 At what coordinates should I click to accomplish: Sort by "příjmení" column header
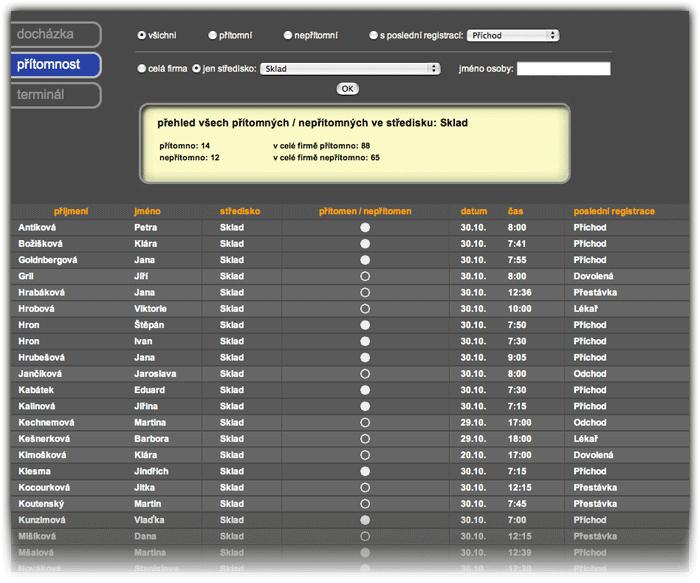[x=71, y=212]
